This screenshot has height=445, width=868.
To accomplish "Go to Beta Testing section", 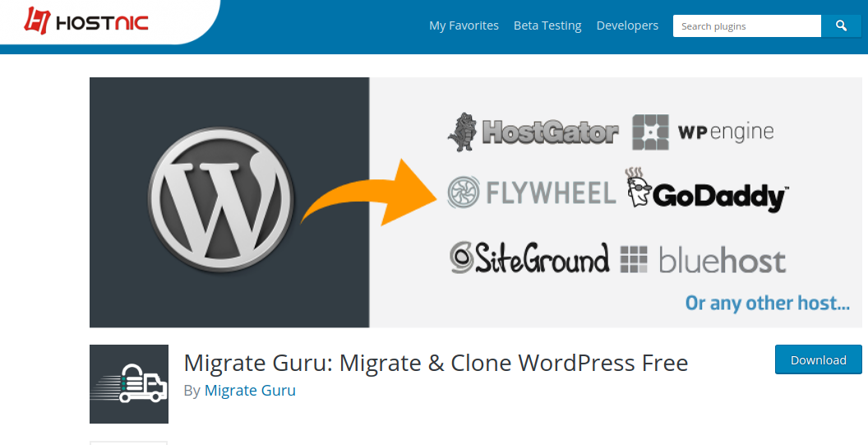I will [x=547, y=25].
